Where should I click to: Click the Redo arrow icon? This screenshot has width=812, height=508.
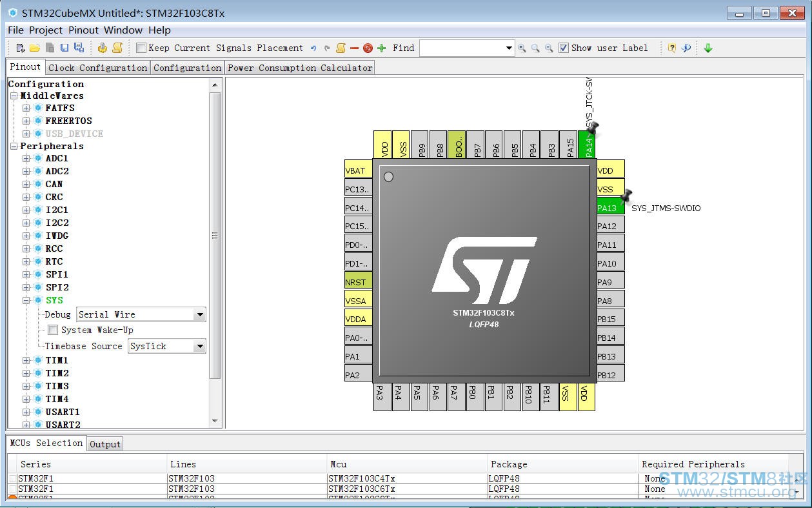pos(327,48)
